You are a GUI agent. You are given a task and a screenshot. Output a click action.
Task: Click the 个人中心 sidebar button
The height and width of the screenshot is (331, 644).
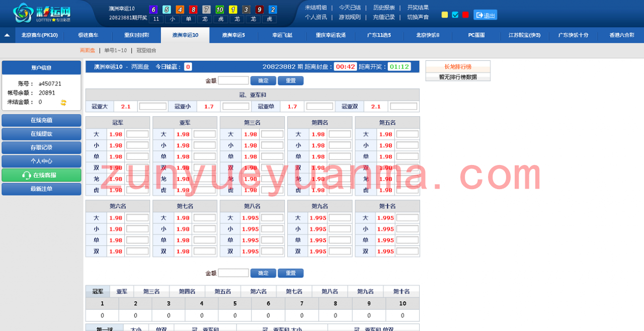(41, 161)
